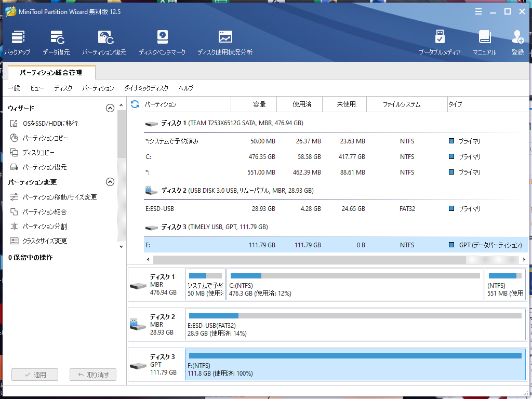
Task: Click the ディスク 3 drive icon in the disk map
Action: pos(138,366)
